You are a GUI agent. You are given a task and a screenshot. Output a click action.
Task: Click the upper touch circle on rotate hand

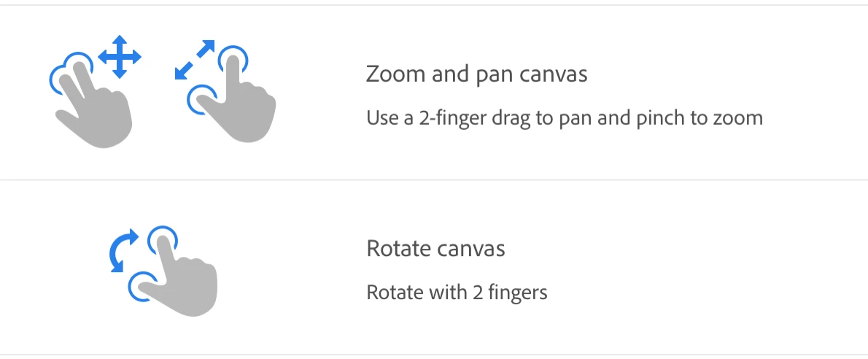coord(163,240)
